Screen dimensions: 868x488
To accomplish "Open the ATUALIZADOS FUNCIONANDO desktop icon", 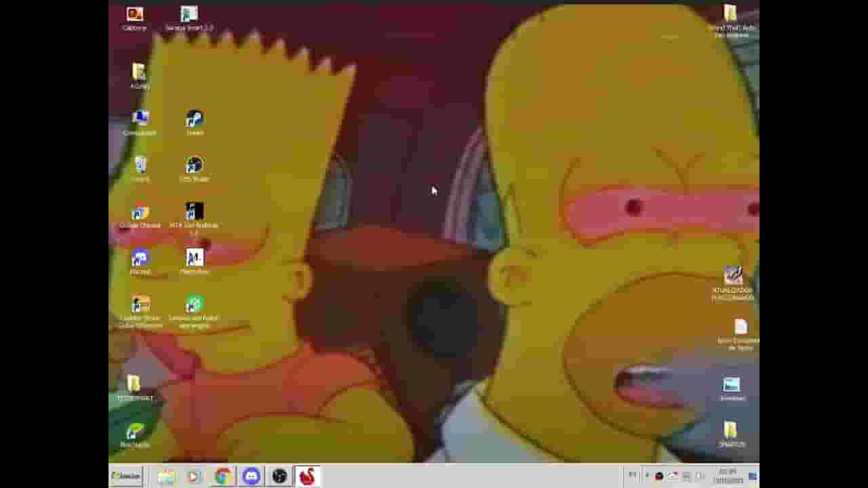I will [x=732, y=283].
